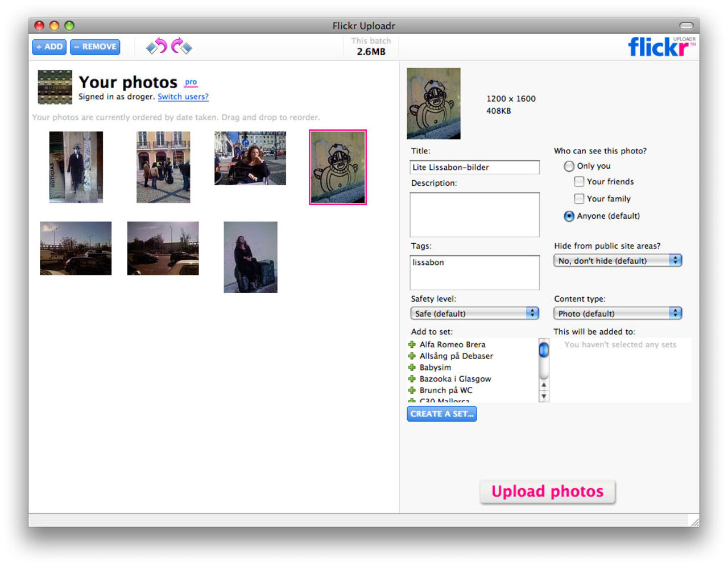Click the CREATE A SET button
Viewport: 728px width, 566px height.
pos(441,414)
